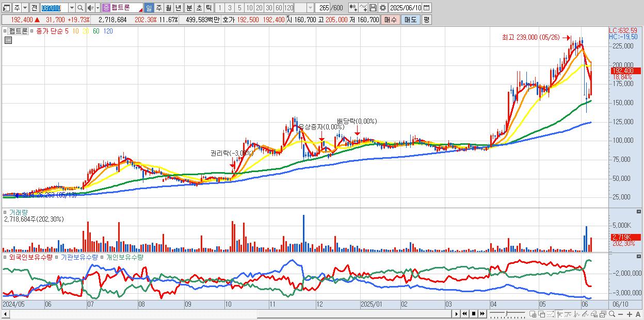The height and width of the screenshot is (320, 644).
Task: Zoom out chart with minus icon
Action: (621, 314)
